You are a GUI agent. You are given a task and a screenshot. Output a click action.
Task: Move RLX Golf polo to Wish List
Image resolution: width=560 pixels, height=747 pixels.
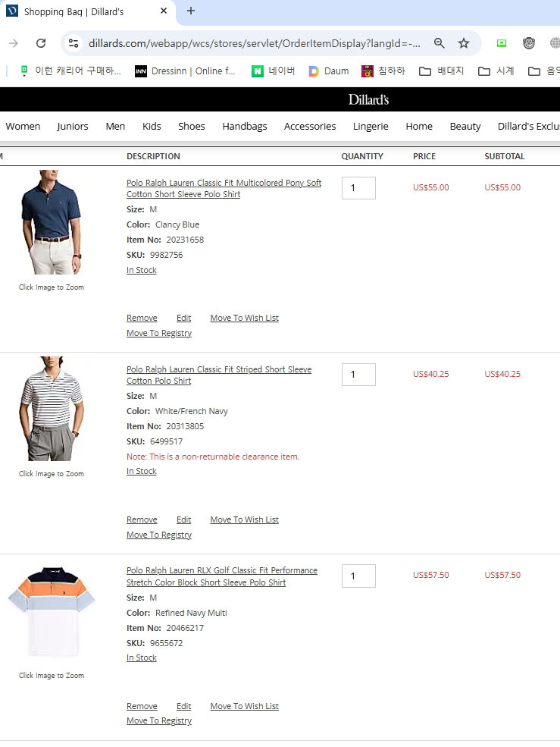[244, 706]
